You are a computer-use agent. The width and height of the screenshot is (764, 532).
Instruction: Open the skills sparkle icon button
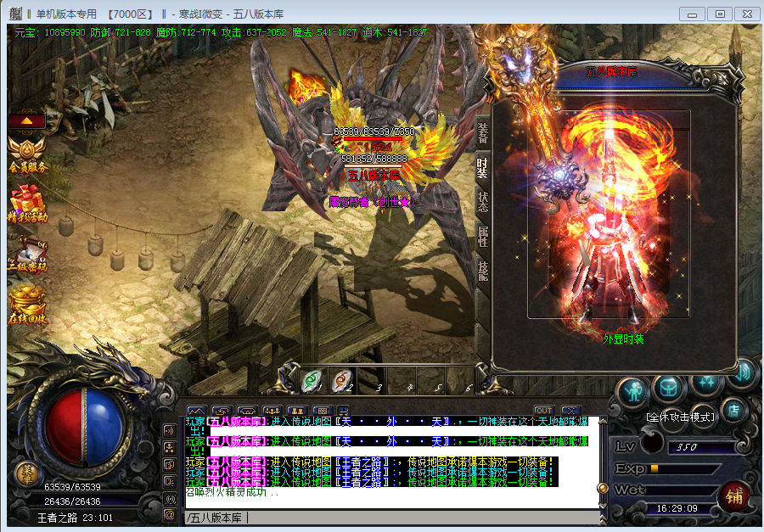pos(706,383)
